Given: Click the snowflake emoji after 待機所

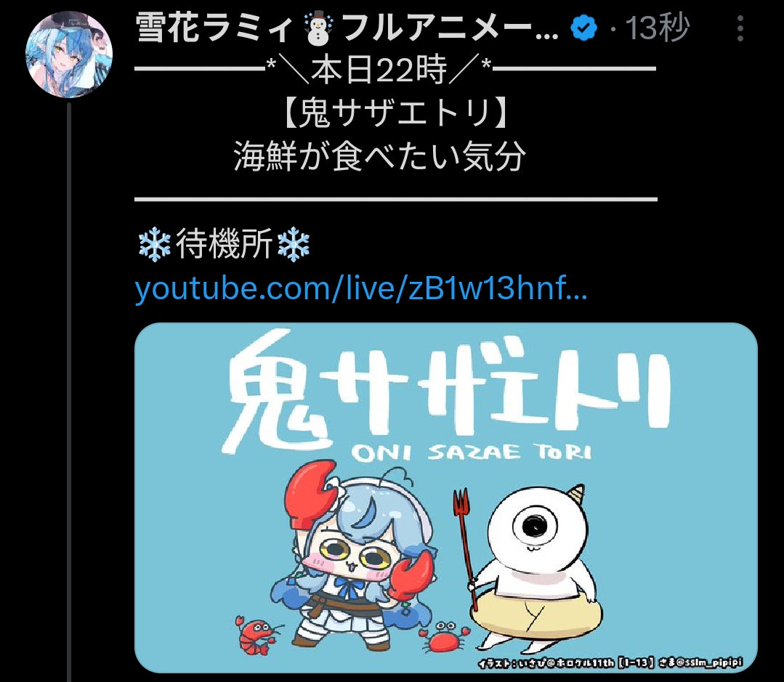Looking at the screenshot, I should pos(294,245).
